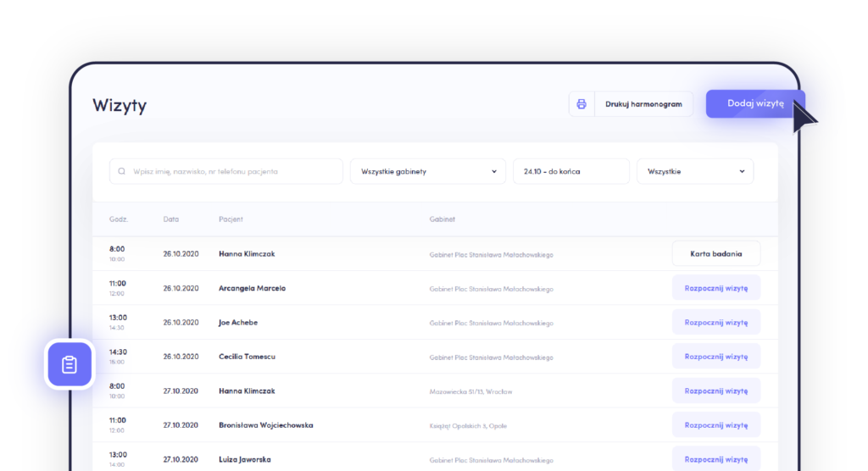Start visit for Bronisława Wojciechowska

pos(716,425)
